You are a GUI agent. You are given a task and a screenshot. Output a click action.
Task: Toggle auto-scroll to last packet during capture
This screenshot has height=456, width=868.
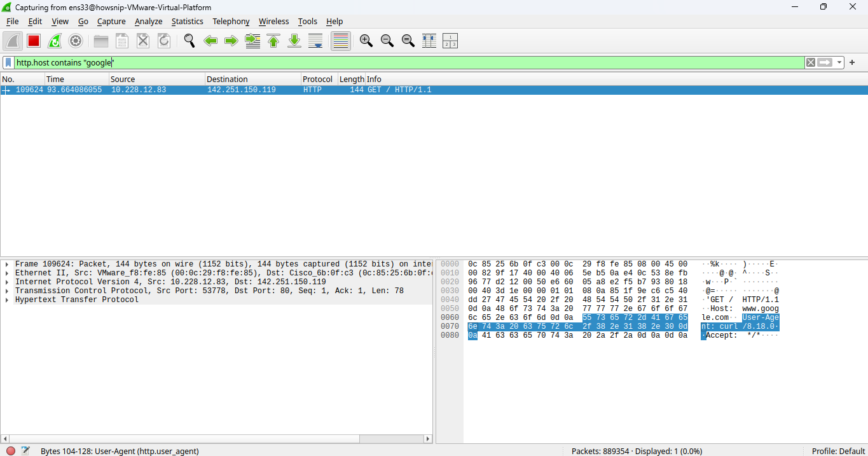315,41
